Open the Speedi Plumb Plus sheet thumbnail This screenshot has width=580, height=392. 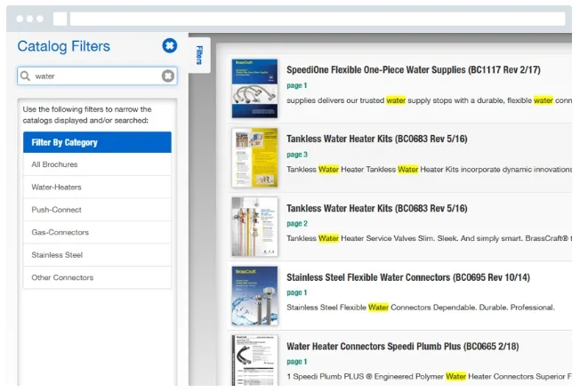pos(254,361)
